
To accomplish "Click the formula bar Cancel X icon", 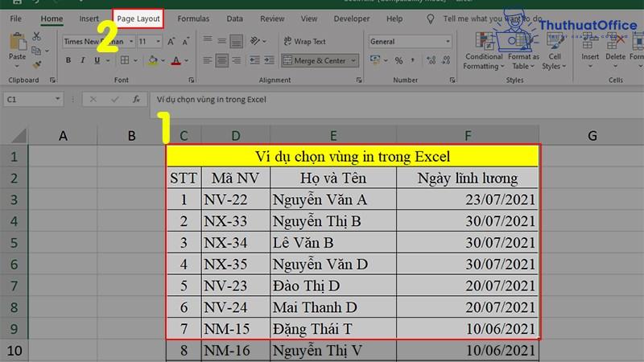I will 93,99.
